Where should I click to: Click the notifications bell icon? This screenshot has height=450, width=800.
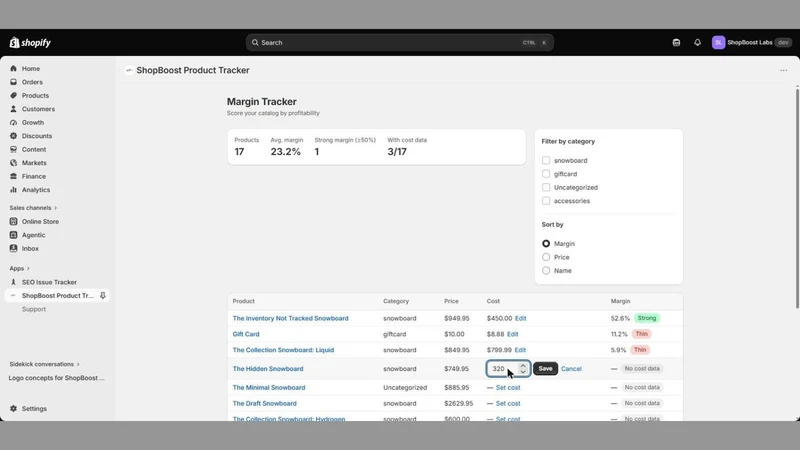click(x=697, y=42)
